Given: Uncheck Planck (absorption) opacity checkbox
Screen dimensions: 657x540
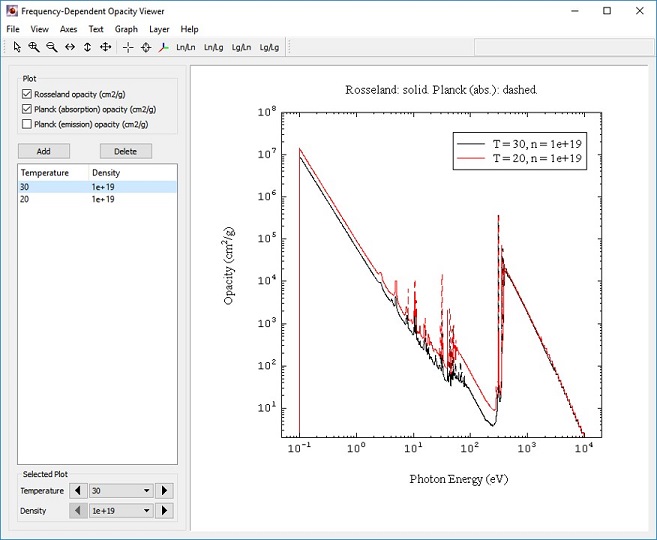Looking at the screenshot, I should (x=26, y=109).
